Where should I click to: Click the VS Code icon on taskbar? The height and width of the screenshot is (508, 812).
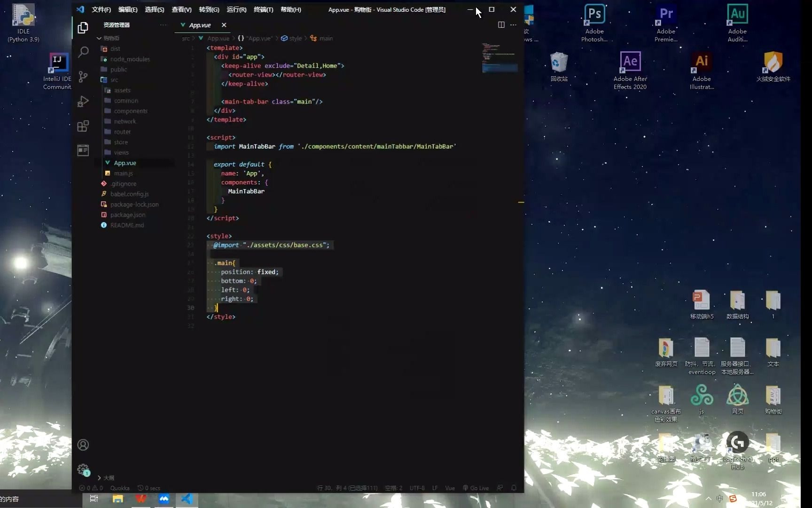(187, 499)
